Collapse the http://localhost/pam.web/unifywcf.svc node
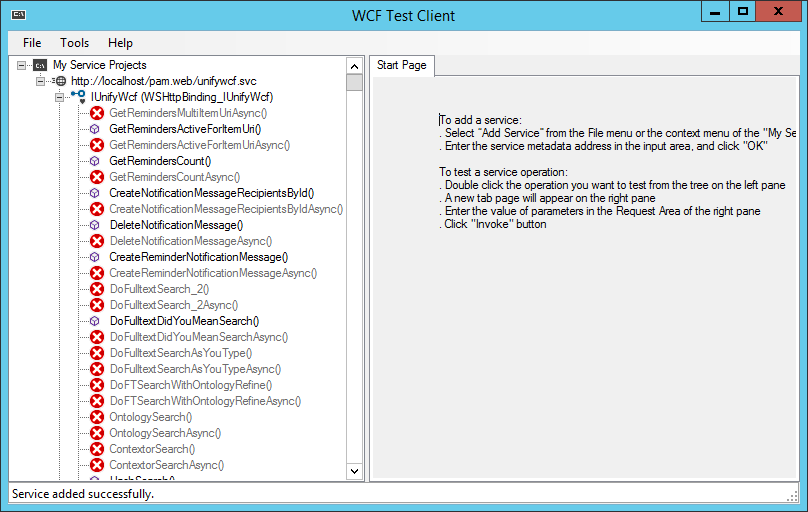 pyautogui.click(x=40, y=81)
